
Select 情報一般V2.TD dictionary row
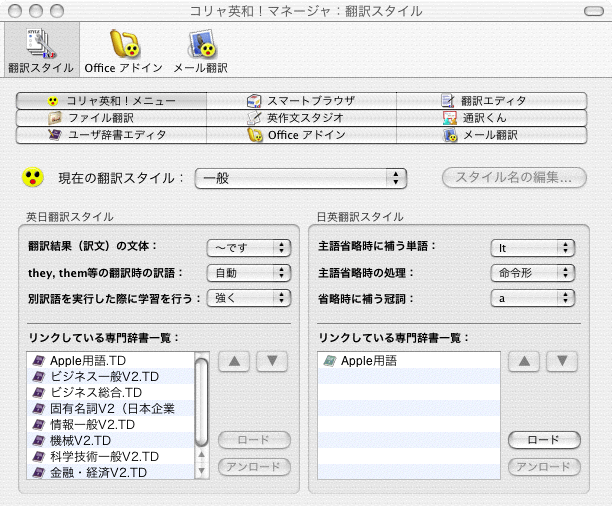tap(110, 424)
